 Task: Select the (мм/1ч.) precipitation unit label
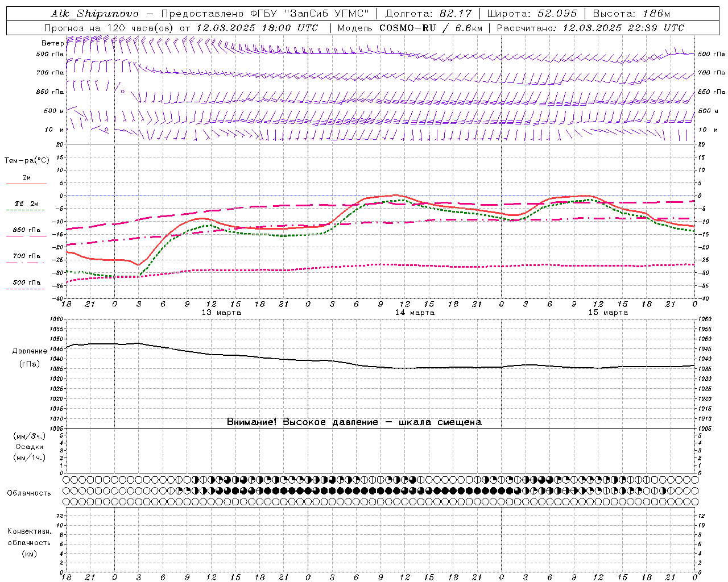(30, 458)
